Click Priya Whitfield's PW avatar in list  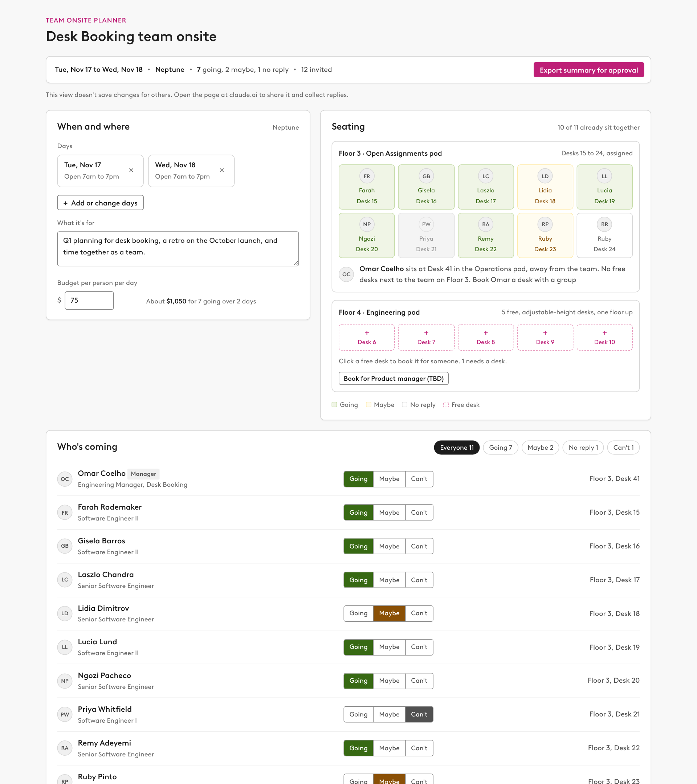(65, 714)
